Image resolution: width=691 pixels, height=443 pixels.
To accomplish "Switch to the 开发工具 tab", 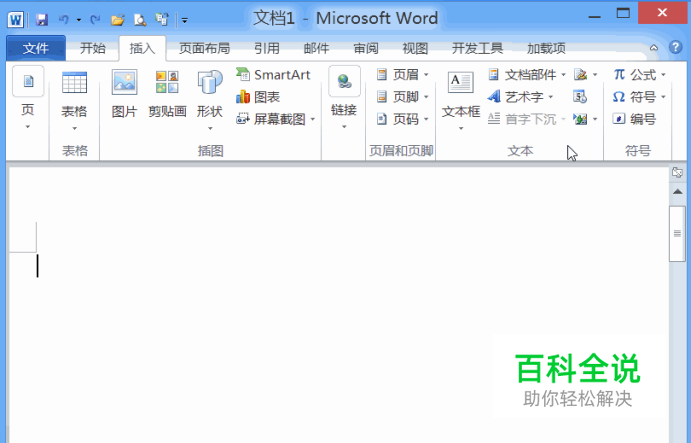I will 477,48.
